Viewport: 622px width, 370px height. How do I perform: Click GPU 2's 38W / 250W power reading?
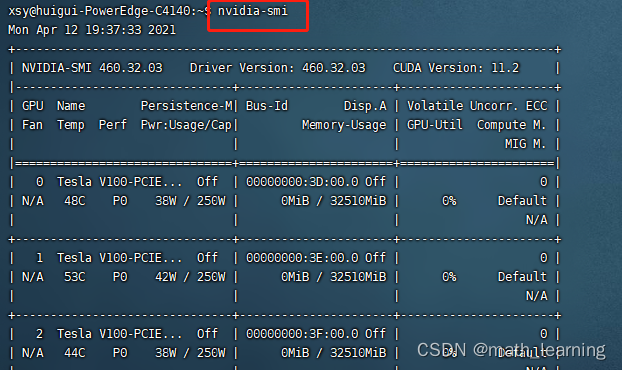coord(190,353)
